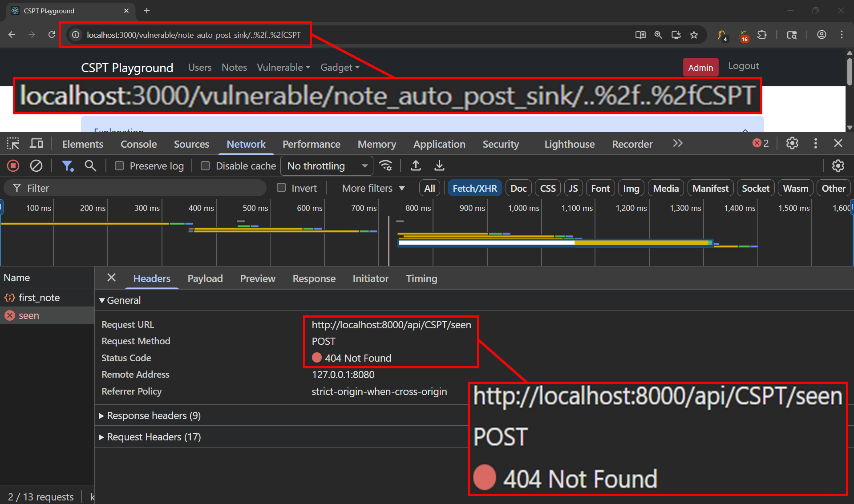Switch to the Sources tab

(191, 144)
